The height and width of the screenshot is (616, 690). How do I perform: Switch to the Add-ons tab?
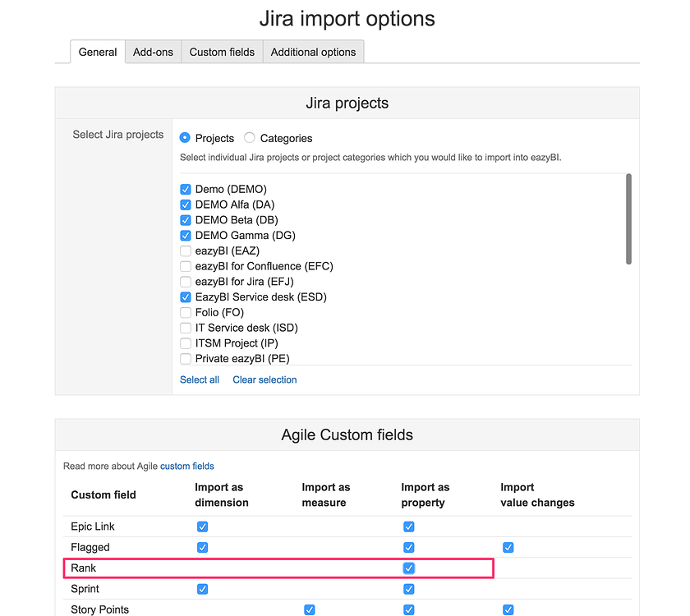pos(153,51)
